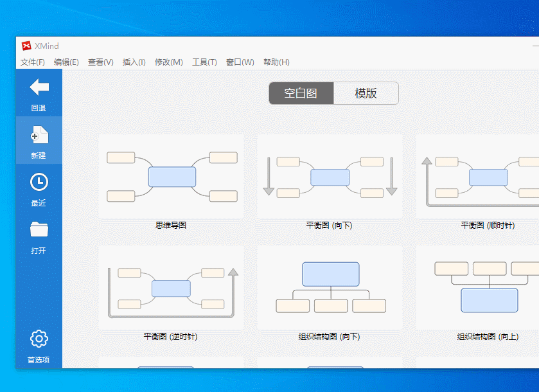539x392 pixels.
Task: Open 首选项 preferences gear icon
Action: [x=39, y=339]
